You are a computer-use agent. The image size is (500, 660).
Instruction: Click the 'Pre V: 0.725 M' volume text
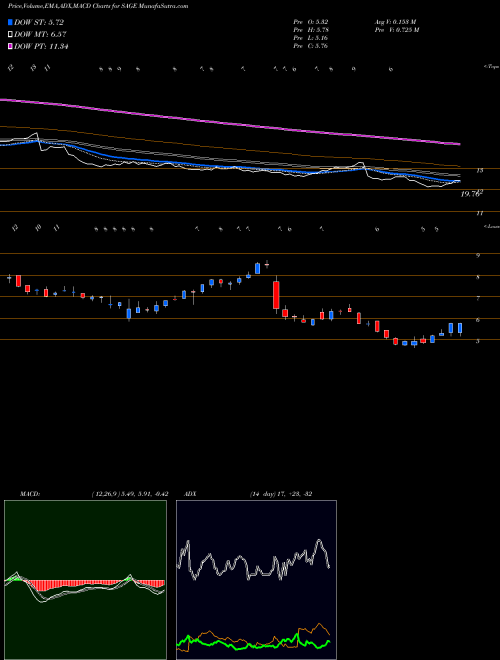point(397,29)
